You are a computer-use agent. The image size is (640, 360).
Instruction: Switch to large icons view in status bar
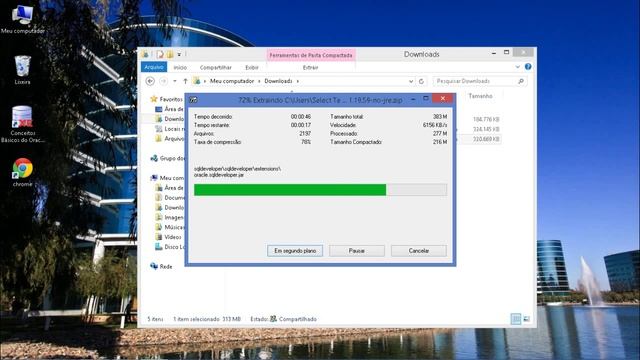coord(527,319)
